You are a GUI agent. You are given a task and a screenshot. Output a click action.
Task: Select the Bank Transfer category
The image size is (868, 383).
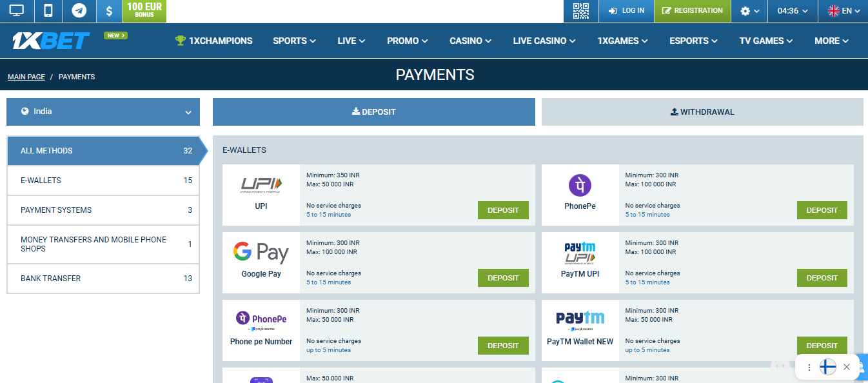tap(103, 279)
